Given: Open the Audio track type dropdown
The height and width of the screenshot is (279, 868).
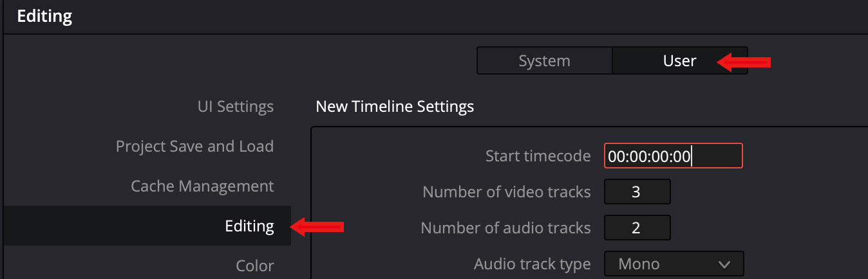Looking at the screenshot, I should point(673,264).
